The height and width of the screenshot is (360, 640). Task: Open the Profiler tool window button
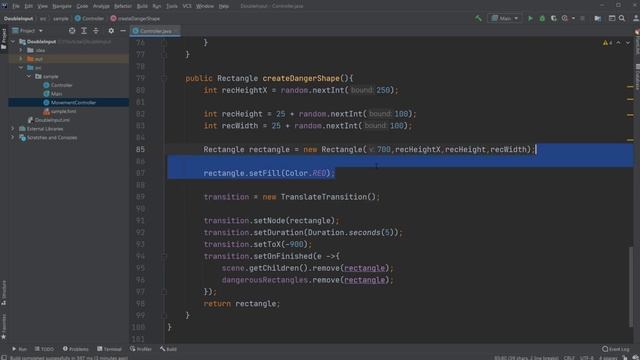141,349
